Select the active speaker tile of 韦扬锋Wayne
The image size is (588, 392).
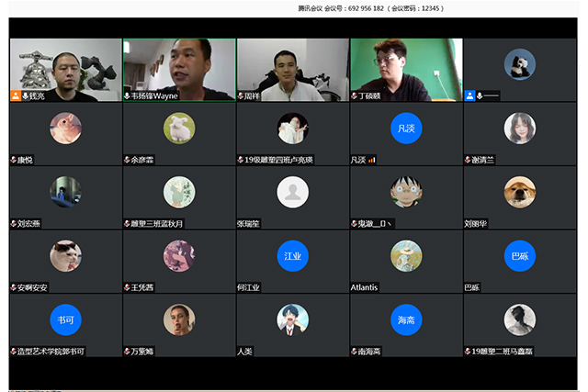pyautogui.click(x=179, y=64)
